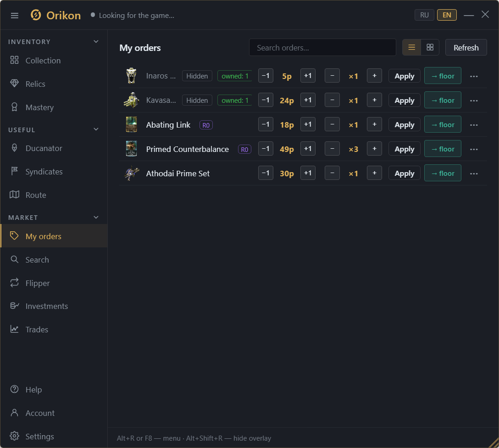This screenshot has height=448, width=499.
Task: Open more options for Kavasa order
Action: click(x=474, y=101)
